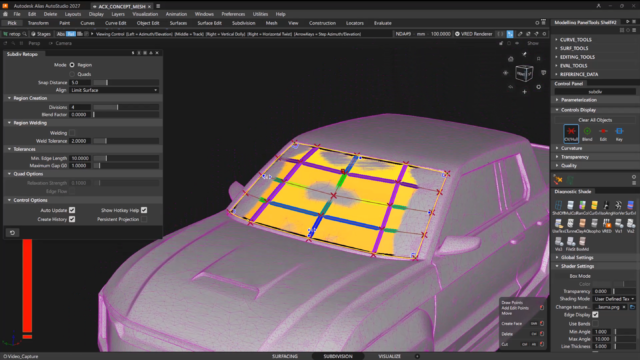The height and width of the screenshot is (360, 640).
Task: Toggle the Persistent Projection checkbox
Action: click(144, 219)
